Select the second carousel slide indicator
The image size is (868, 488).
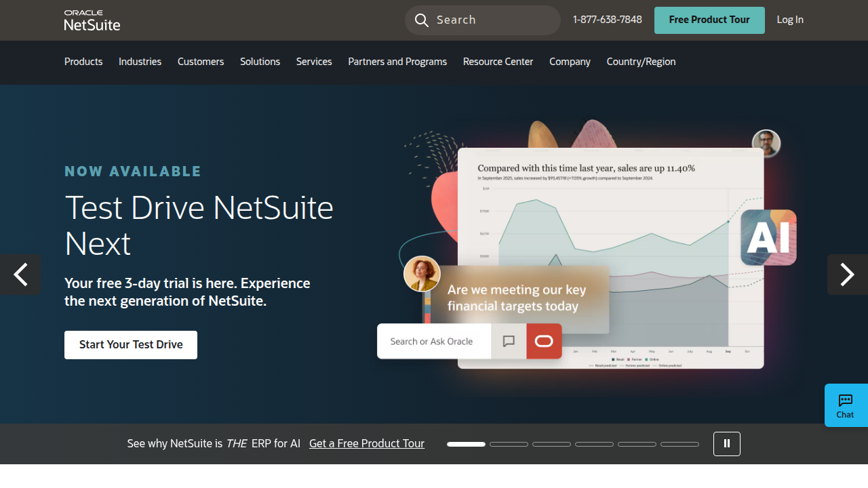click(509, 444)
